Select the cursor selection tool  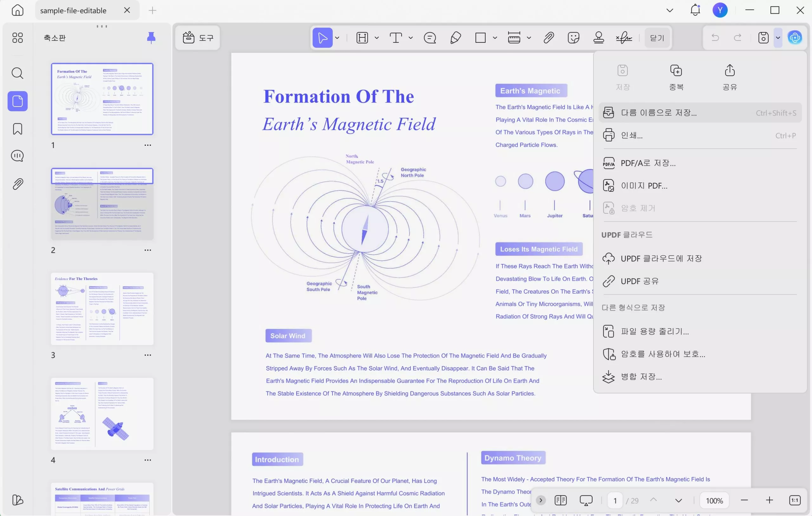pos(322,37)
